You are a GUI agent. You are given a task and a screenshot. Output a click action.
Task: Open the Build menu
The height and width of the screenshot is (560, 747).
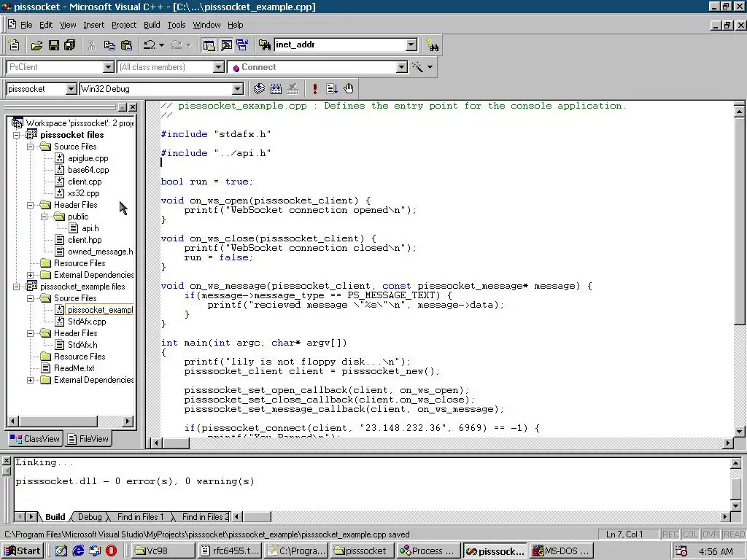point(152,25)
